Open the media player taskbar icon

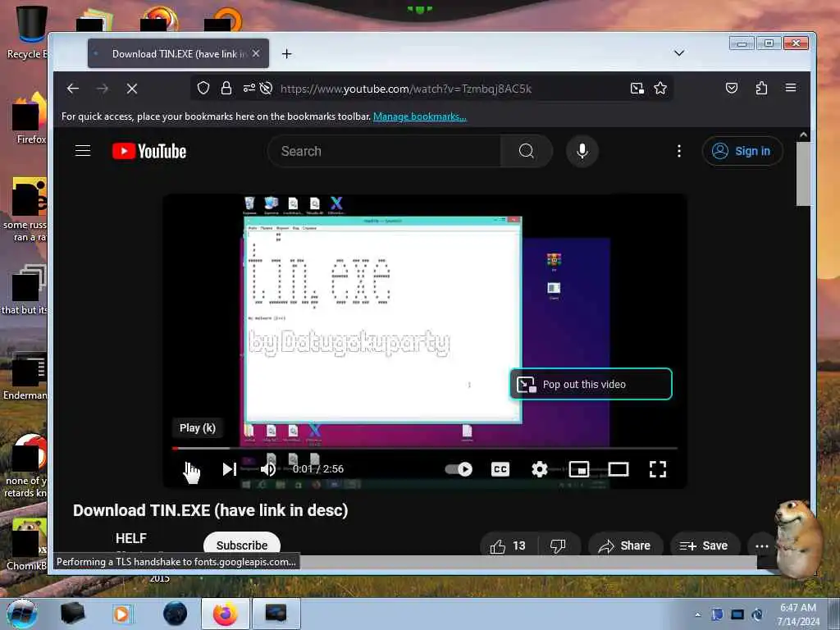[x=122, y=614]
